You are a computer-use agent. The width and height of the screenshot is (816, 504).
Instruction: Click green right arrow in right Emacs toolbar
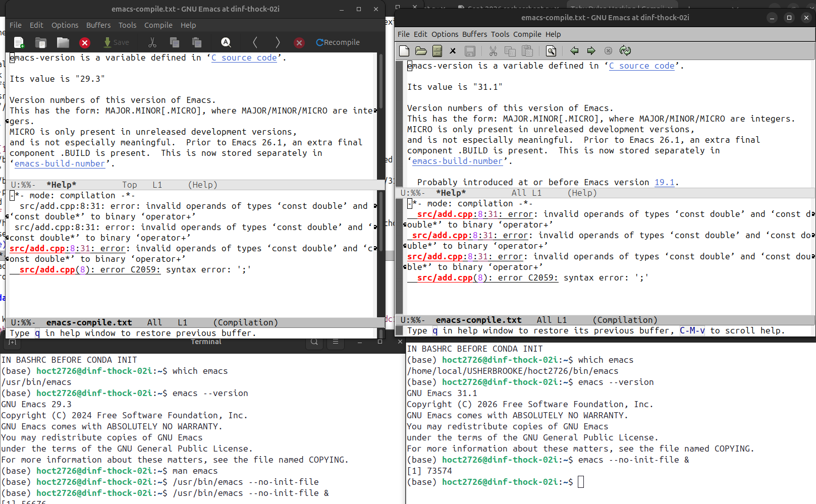pyautogui.click(x=591, y=51)
